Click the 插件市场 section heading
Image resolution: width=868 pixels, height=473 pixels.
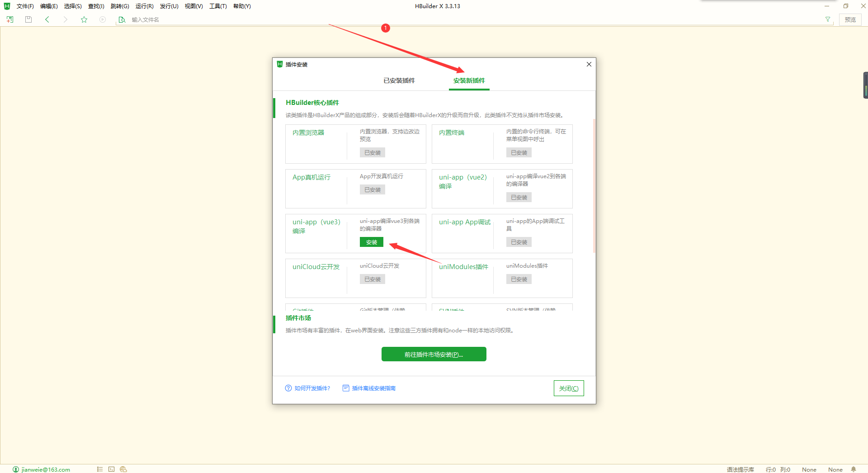298,318
